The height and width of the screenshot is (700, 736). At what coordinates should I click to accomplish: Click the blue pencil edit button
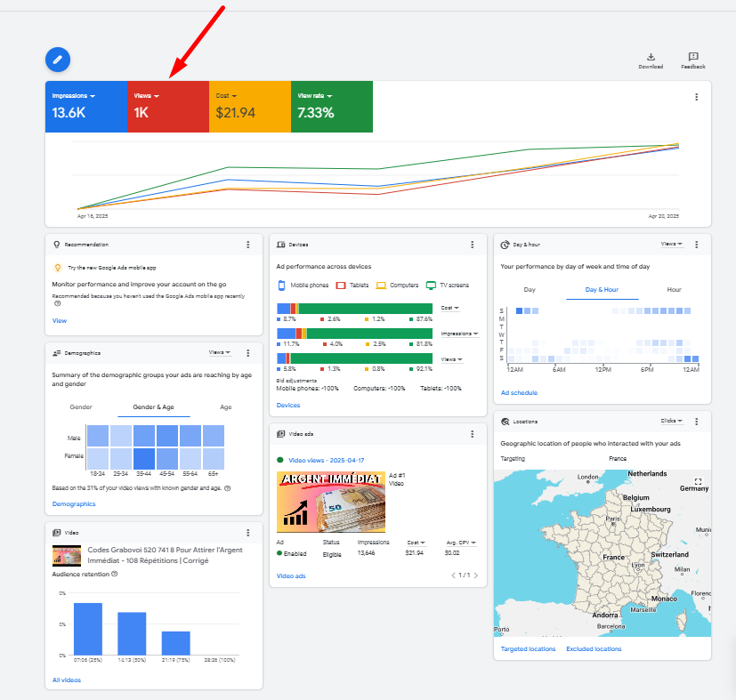[x=58, y=60]
